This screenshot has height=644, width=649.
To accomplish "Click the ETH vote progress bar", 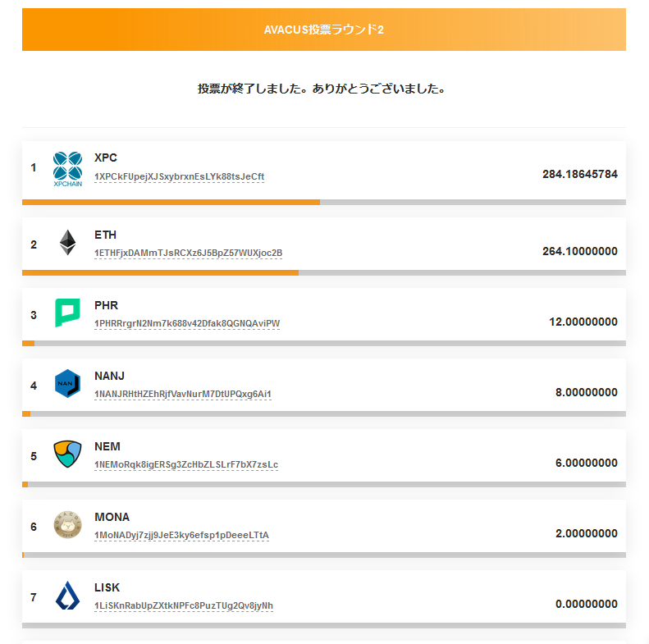I will point(324,272).
